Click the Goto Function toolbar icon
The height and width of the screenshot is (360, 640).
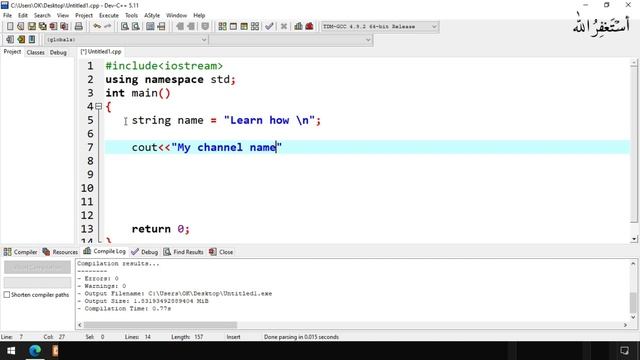[x=150, y=27]
